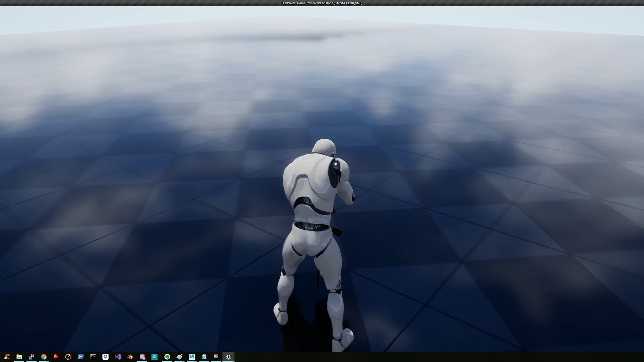Open the paint palette taskbar icon

179,357
